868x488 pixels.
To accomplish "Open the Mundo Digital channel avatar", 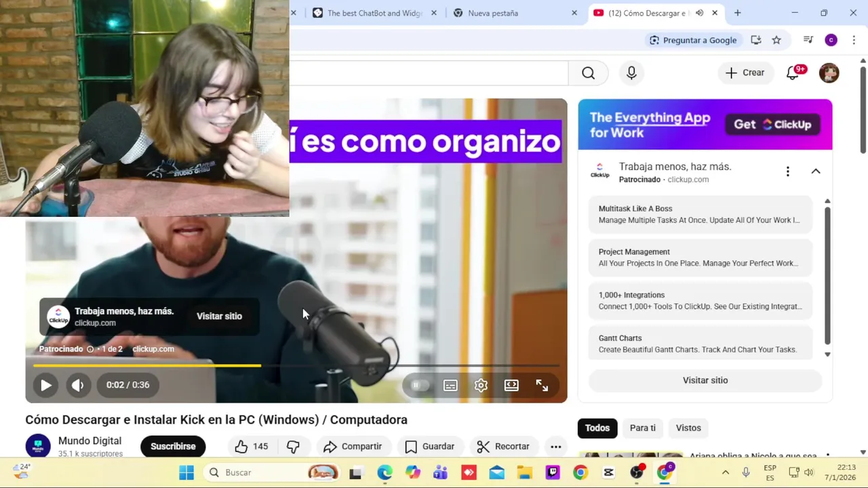I will point(38,446).
